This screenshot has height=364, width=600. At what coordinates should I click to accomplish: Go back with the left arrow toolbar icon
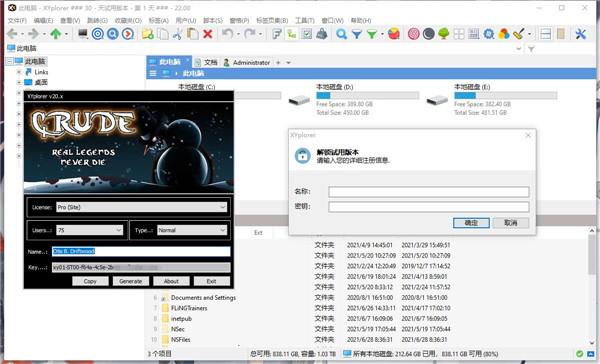coord(12,34)
